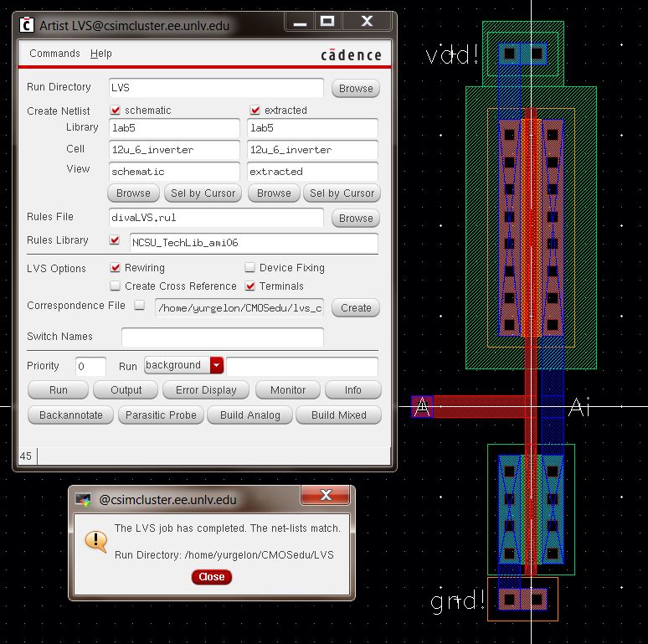
Task: Toggle the extracted netlist checkbox
Action: pos(255,110)
